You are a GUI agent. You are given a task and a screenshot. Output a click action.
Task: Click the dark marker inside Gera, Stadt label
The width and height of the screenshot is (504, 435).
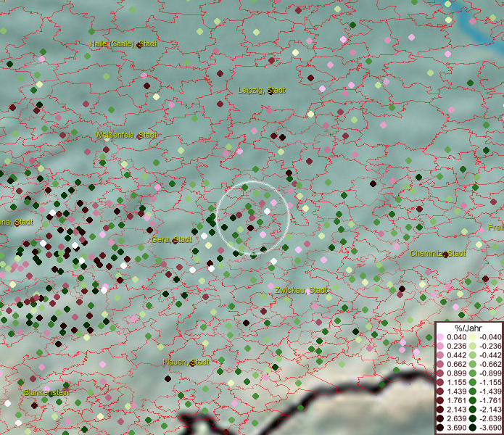tap(175, 240)
